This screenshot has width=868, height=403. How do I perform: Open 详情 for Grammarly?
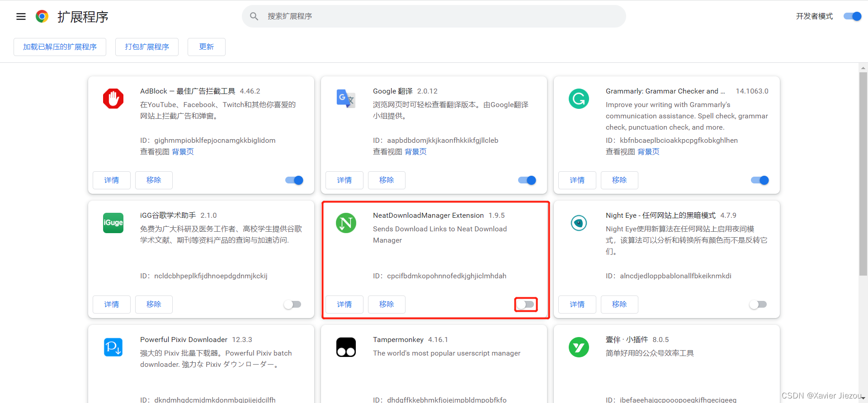click(x=577, y=180)
